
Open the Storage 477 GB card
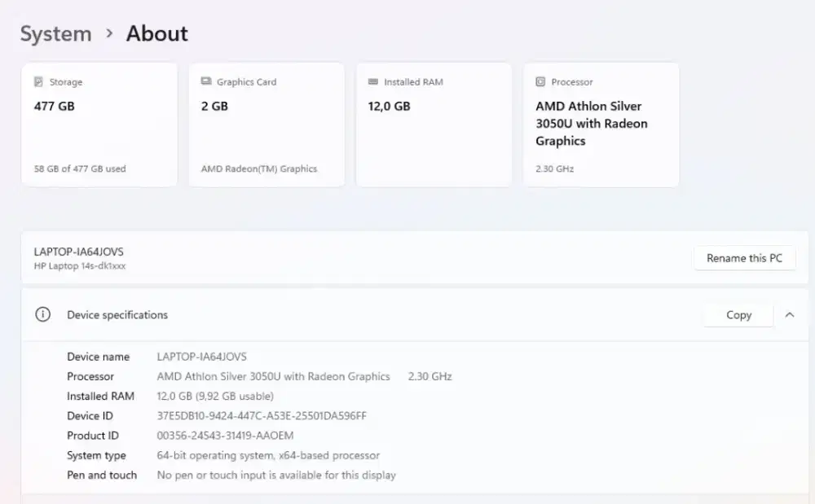click(x=99, y=125)
